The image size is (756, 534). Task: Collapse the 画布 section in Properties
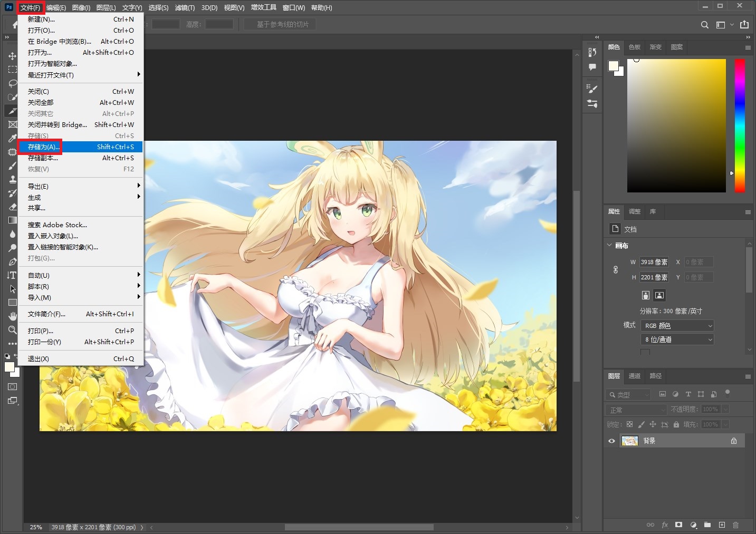coord(609,245)
